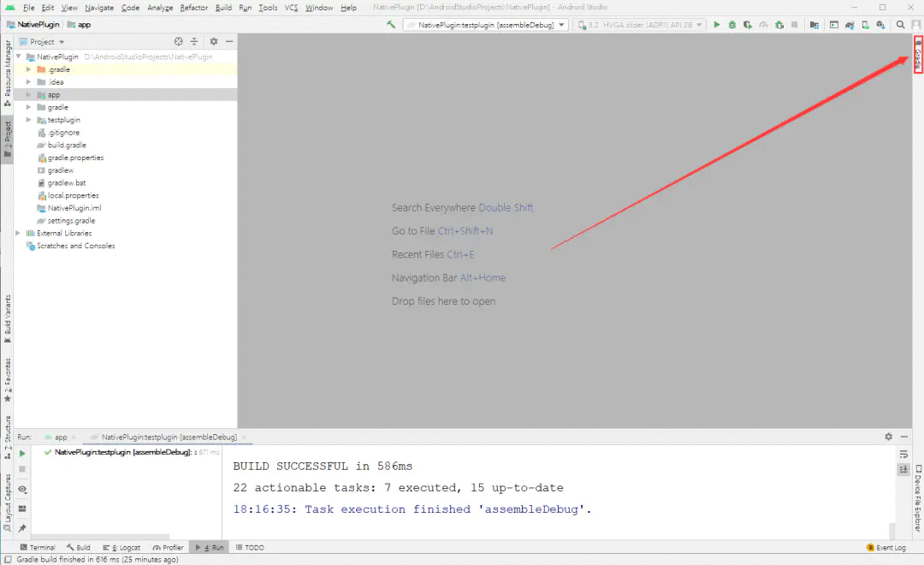Click the Debug app bug icon

(x=732, y=25)
